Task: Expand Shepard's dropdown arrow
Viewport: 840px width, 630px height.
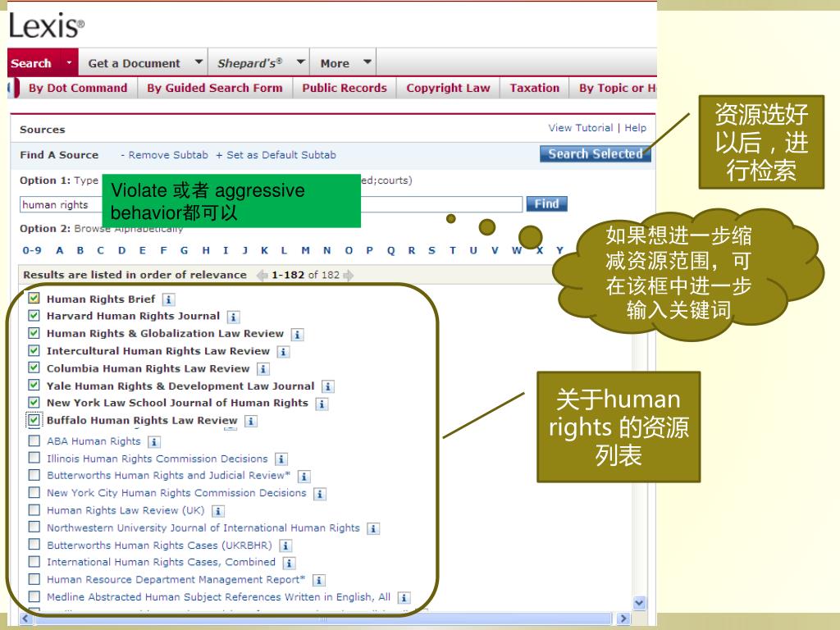Action: pos(300,62)
